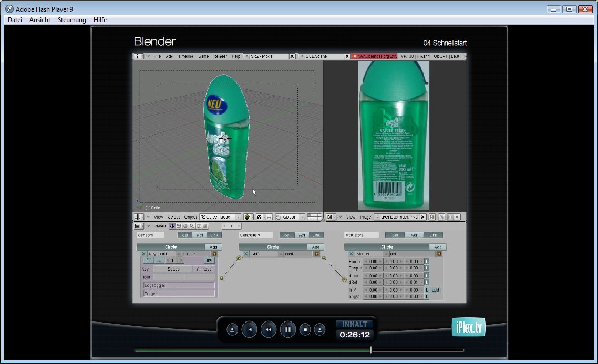This screenshot has width=598, height=364.
Task: Click the pivot point icon
Action: click(x=260, y=217)
